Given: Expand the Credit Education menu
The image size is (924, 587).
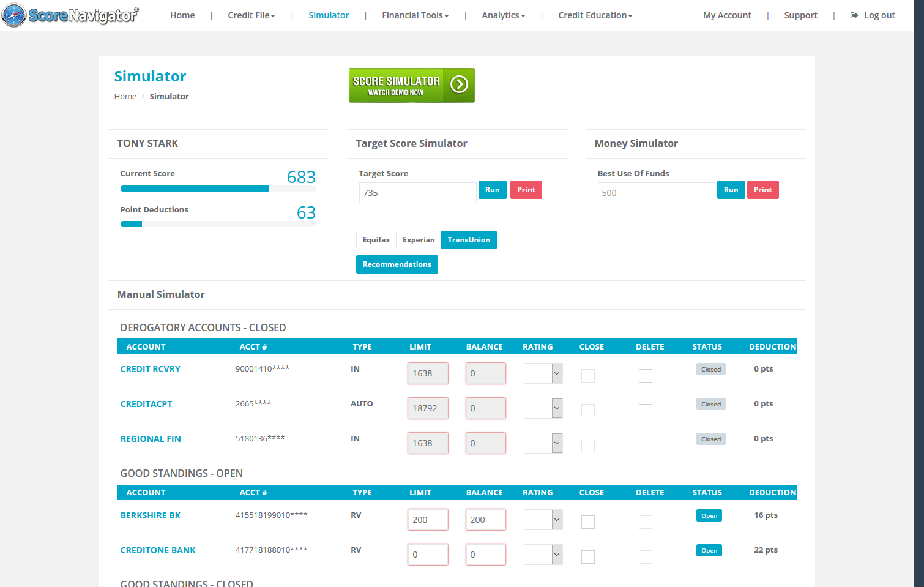Looking at the screenshot, I should (x=595, y=15).
